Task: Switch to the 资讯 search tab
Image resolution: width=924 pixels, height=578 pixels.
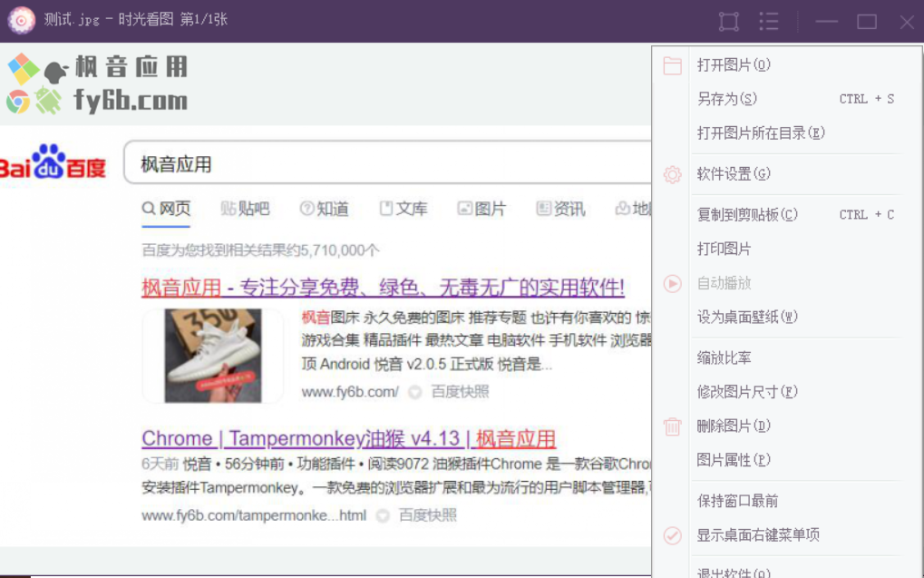Action: [561, 209]
